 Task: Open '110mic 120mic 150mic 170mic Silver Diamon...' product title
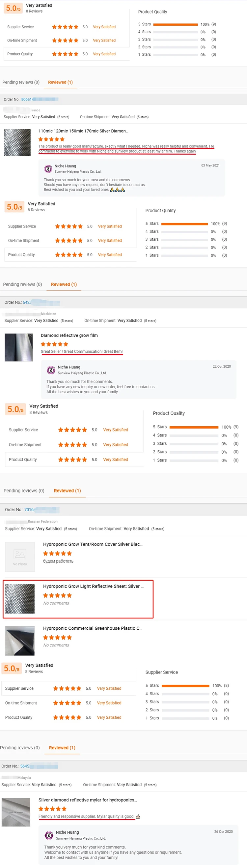tap(83, 131)
